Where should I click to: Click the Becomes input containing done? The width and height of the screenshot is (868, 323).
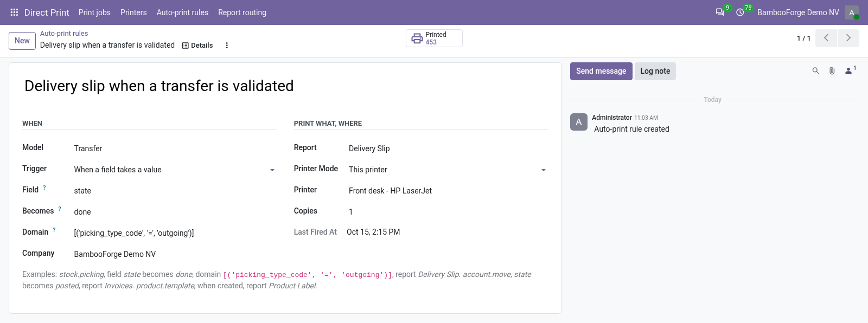[x=175, y=212]
